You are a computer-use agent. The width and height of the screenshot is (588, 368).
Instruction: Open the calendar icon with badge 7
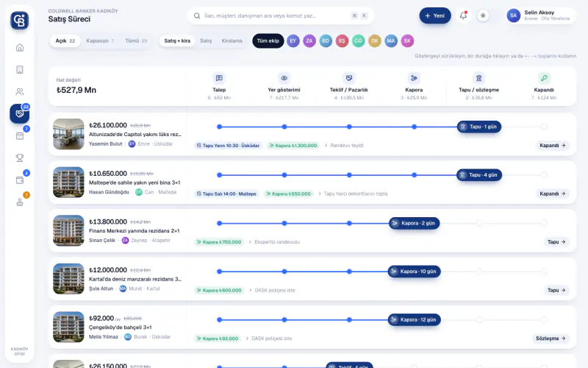[x=20, y=136]
